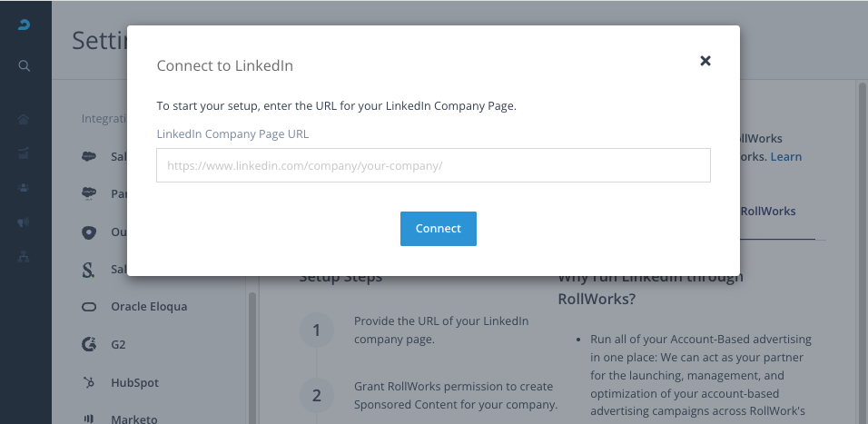This screenshot has width=868, height=424.
Task: Open search from the sidebar magnifier icon
Action: (24, 66)
